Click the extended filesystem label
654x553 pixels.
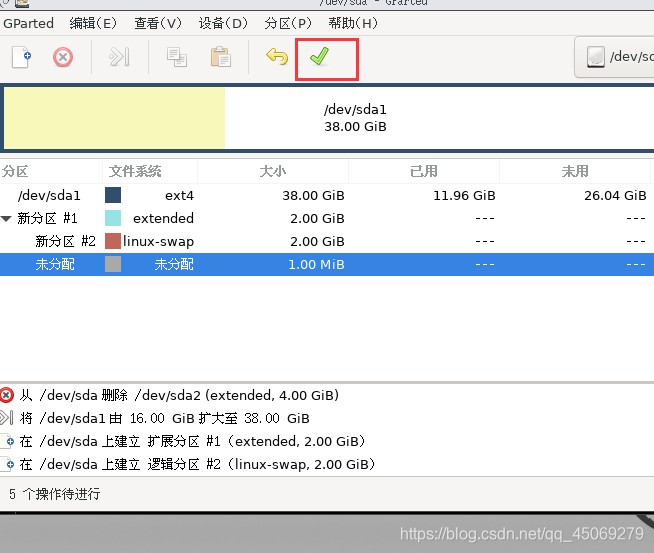coord(164,218)
